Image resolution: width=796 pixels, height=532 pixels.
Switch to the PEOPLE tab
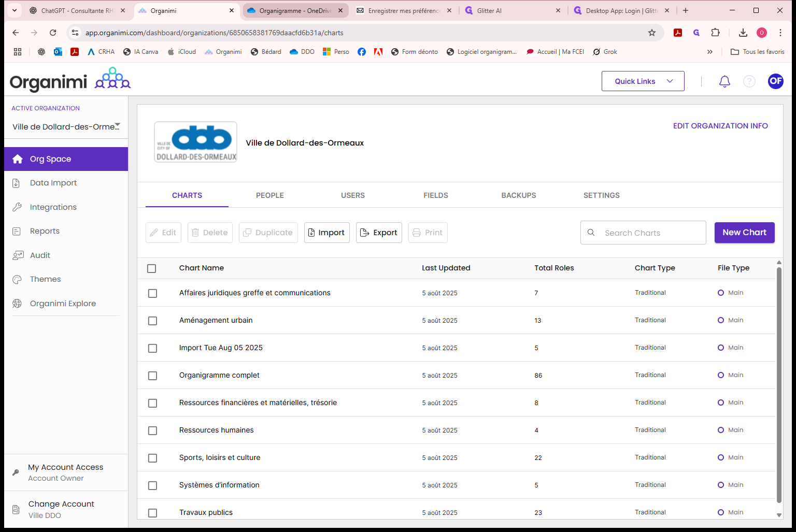tap(270, 195)
